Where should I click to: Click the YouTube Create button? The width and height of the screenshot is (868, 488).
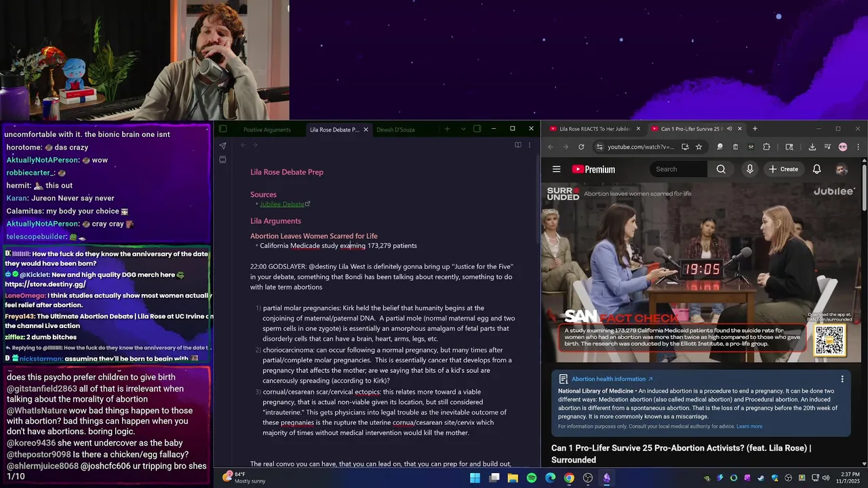[x=783, y=169]
